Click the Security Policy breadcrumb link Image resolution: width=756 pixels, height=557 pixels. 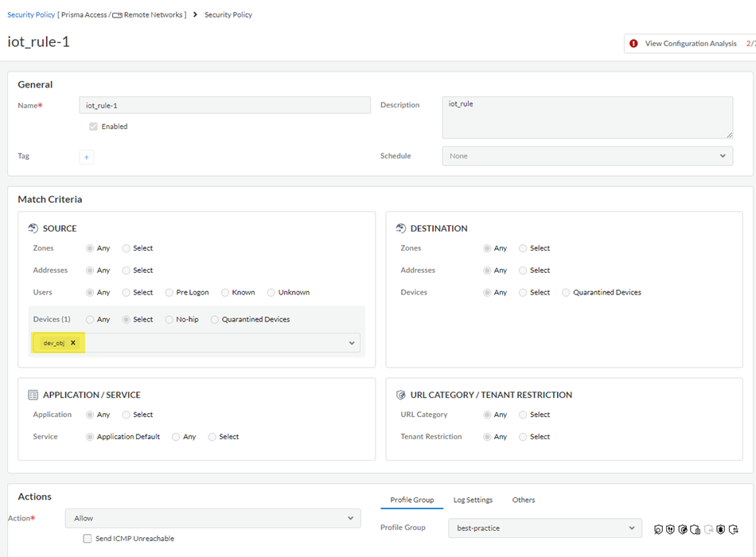pos(31,15)
